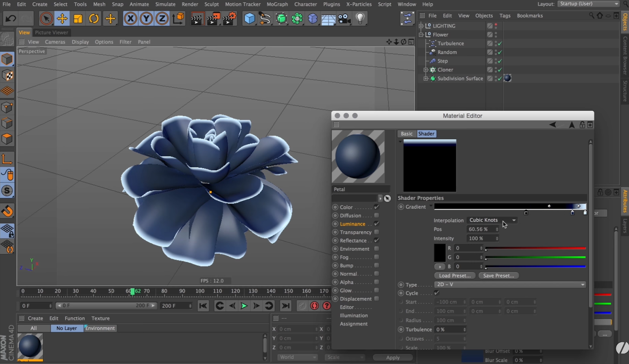Click the Render to Picture Viewer icon
Screen dimensions: 629x364
(213, 18)
